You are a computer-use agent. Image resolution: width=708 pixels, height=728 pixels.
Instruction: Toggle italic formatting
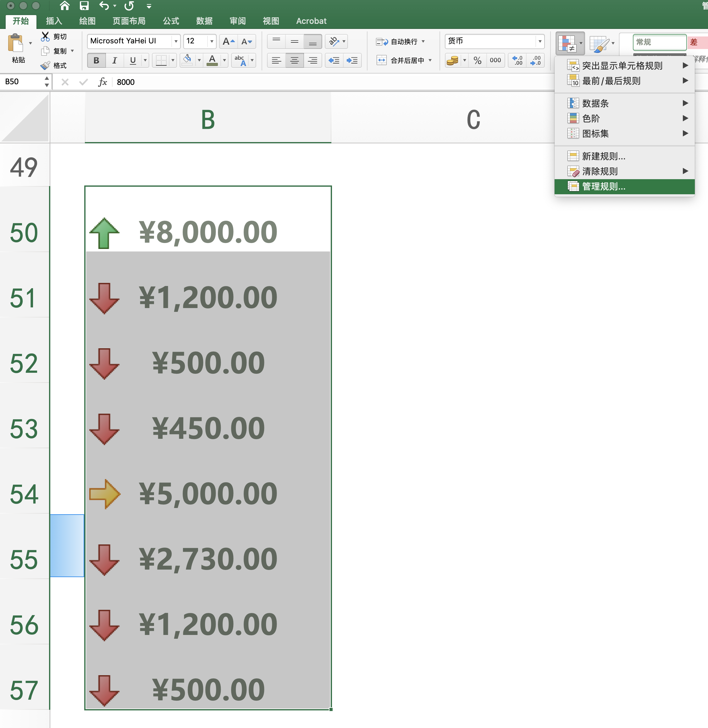(114, 60)
